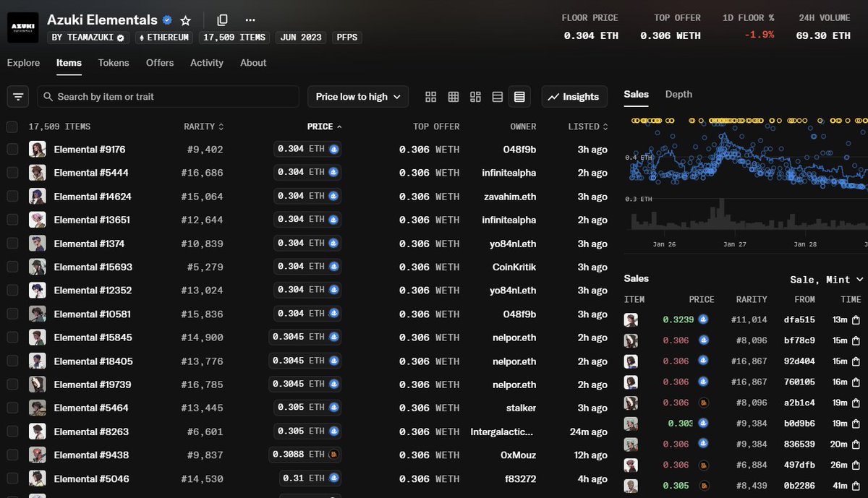The width and height of the screenshot is (868, 498).
Task: Toggle the select-all items checkbox
Action: 12,126
